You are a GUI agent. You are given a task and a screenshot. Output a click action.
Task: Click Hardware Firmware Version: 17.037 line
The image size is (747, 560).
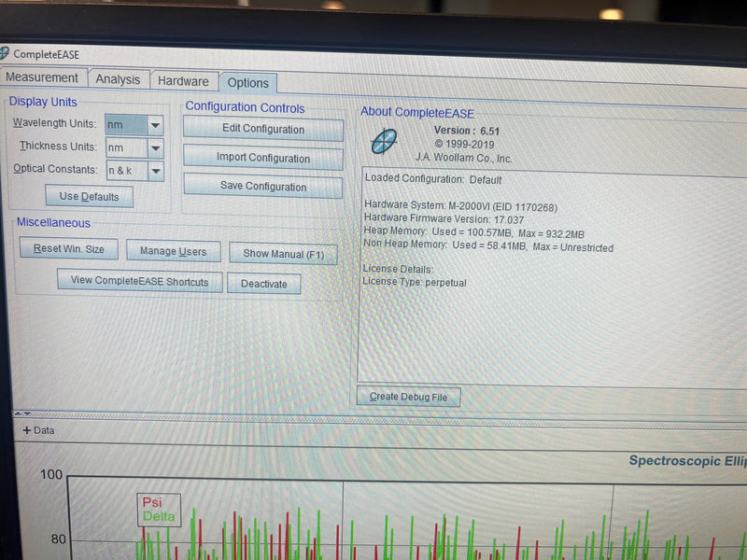tap(444, 219)
